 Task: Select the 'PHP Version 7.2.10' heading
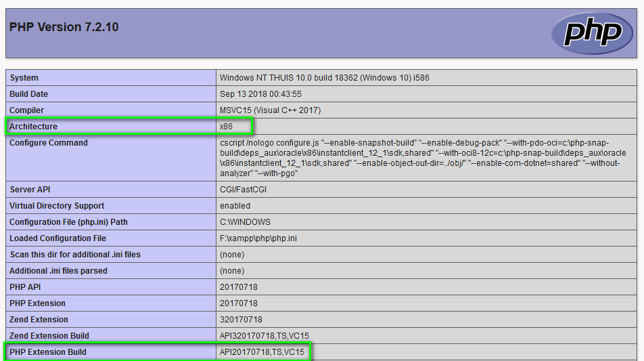tap(64, 27)
